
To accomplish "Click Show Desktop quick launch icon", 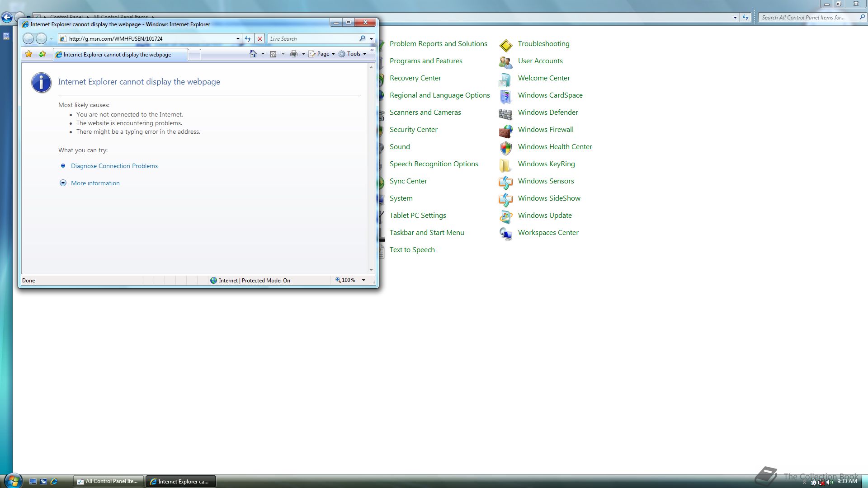I will coord(33,482).
